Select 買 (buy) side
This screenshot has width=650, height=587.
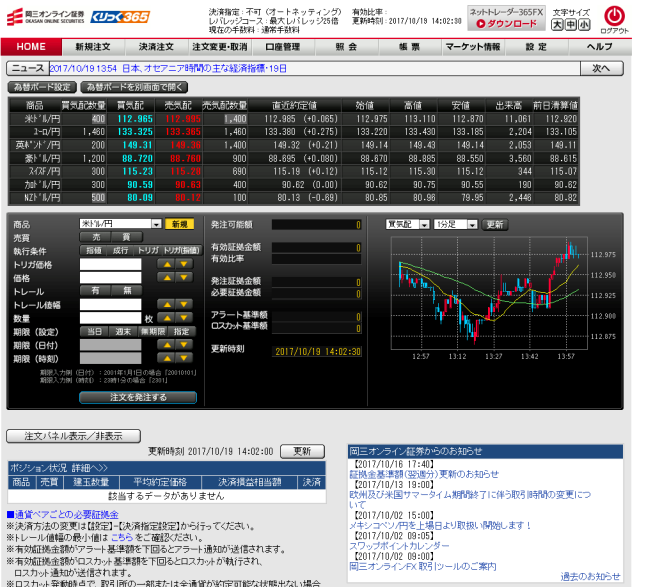126,237
